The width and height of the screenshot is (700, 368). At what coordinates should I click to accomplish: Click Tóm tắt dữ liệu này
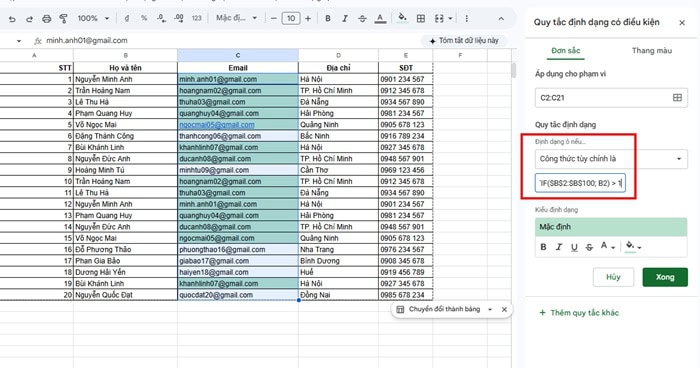(464, 41)
